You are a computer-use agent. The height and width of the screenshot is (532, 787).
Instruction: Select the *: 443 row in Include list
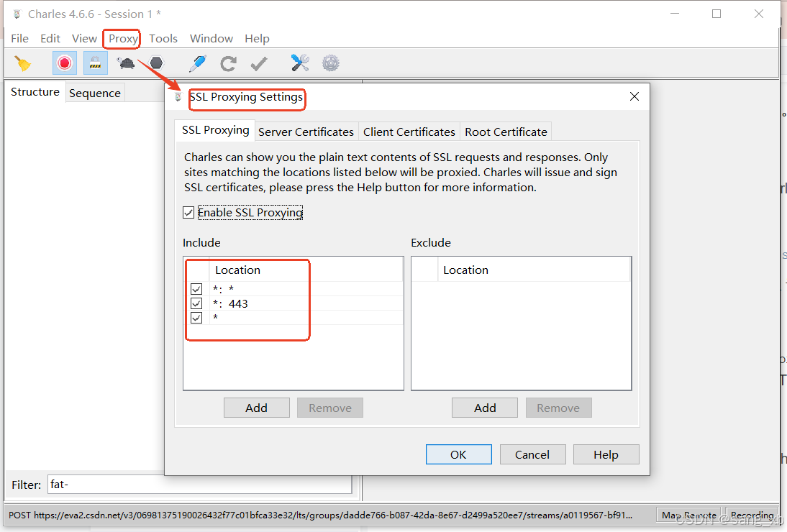click(x=294, y=303)
